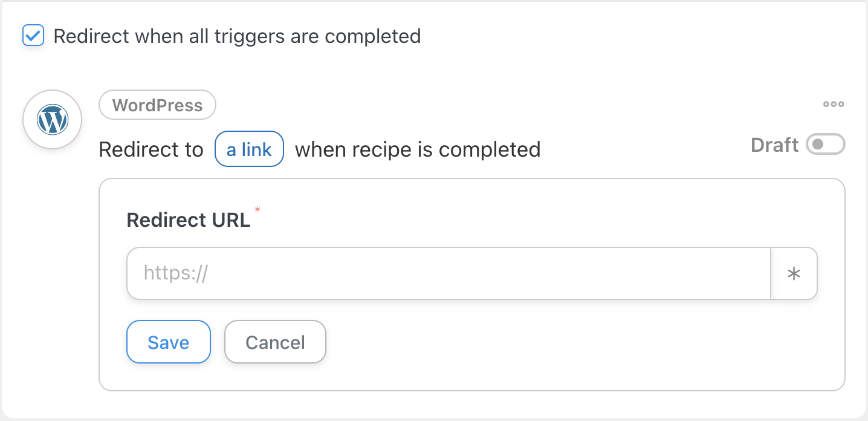This screenshot has width=868, height=421.
Task: Click the blue checkmark in the checkbox
Action: point(33,36)
